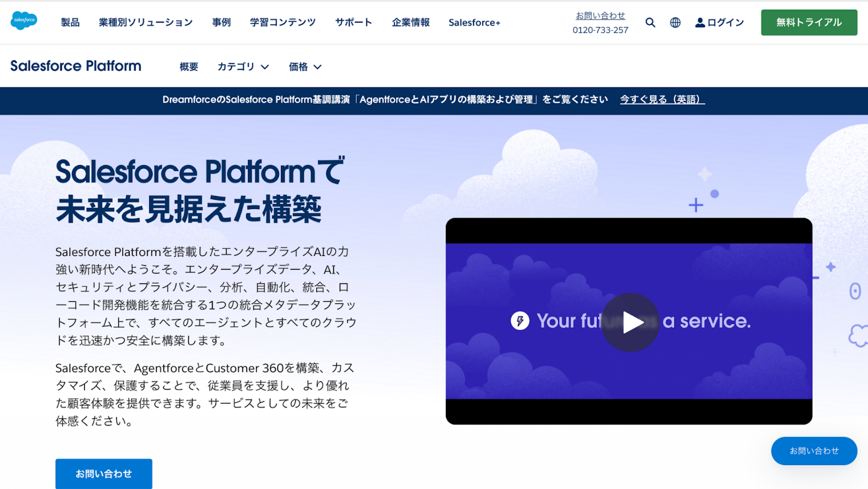The image size is (868, 489).
Task: Select the 概要 tab
Action: (x=189, y=67)
